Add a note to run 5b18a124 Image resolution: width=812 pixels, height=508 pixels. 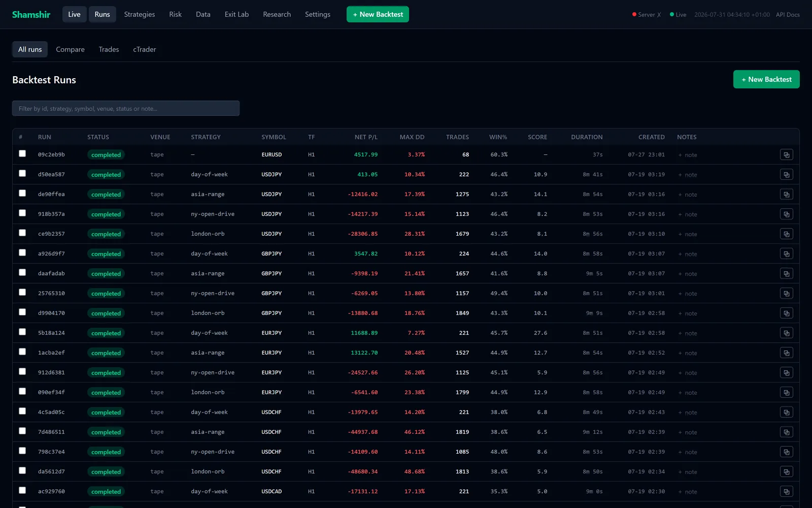tap(688, 333)
